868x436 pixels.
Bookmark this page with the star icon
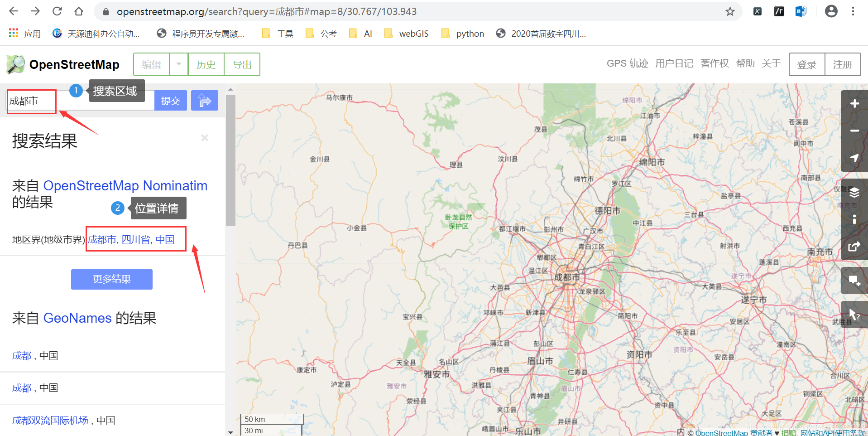[730, 11]
